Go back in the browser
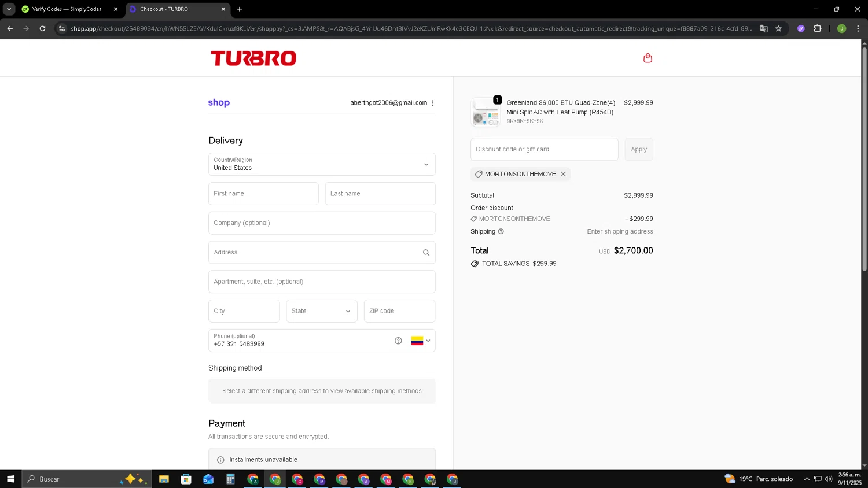Viewport: 868px width, 488px height. pos(10,28)
